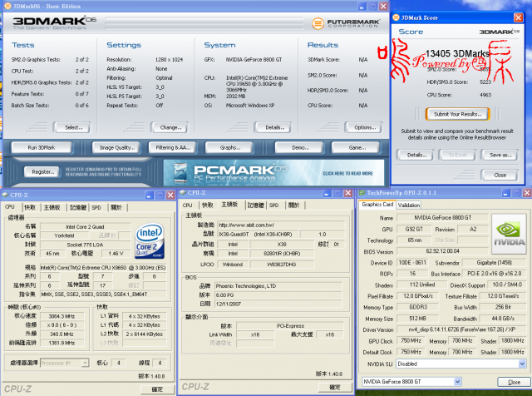Select Graphics Card tab in GPU-Z
This screenshot has height=396, width=532.
377,205
